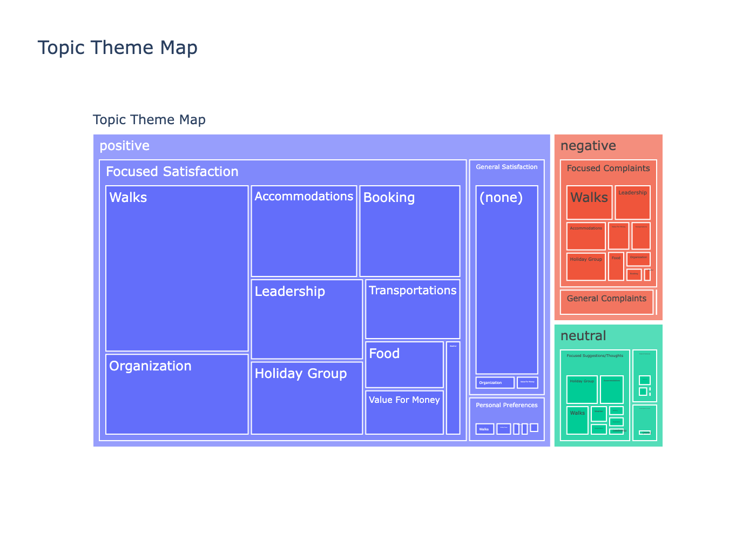Click Value For Money tile in Focused Satisfaction
The image size is (756, 540).
(x=404, y=413)
